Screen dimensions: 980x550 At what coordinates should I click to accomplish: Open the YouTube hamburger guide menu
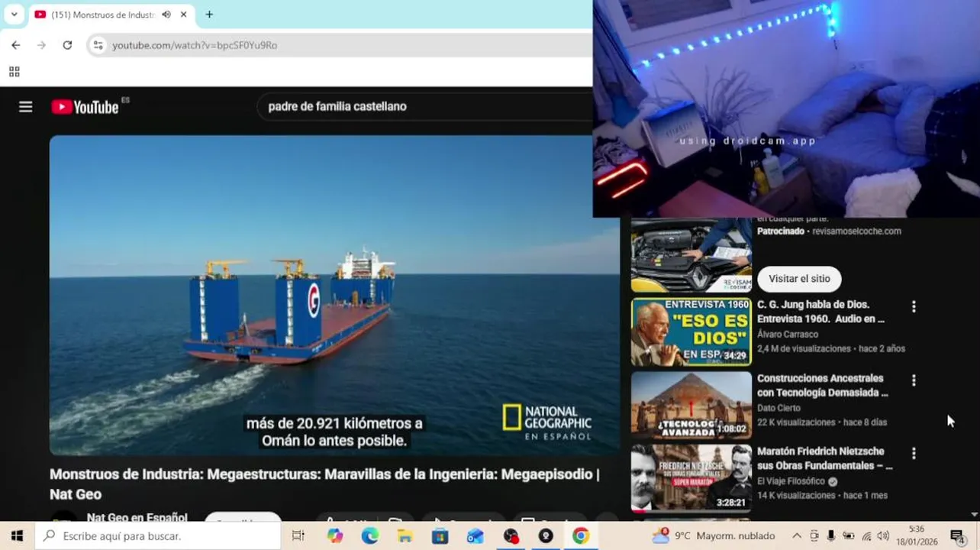25,107
